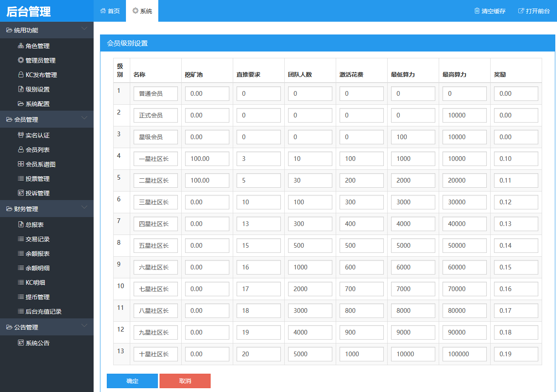Collapse the 财务管理 section chevron
557x392 pixels.
[x=84, y=208]
